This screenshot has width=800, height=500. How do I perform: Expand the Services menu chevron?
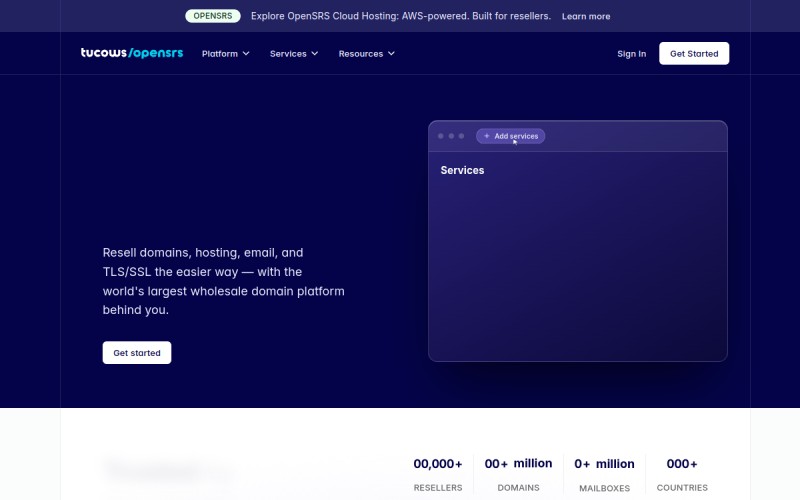(x=315, y=54)
